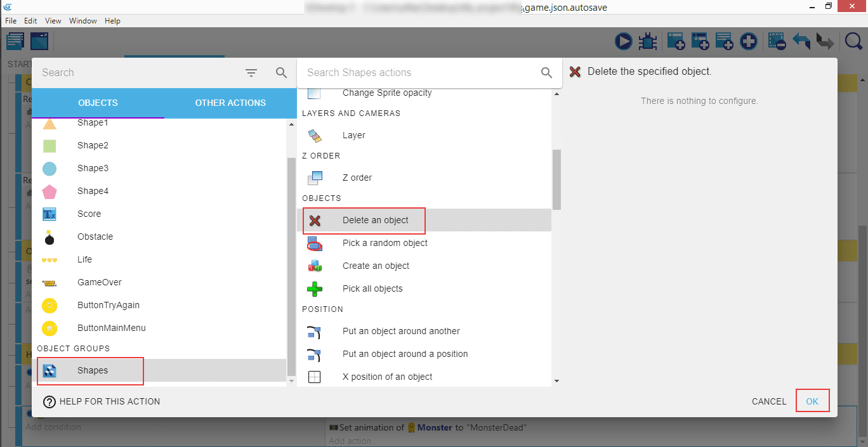Open the object list filter options
The height and width of the screenshot is (447, 868).
251,73
